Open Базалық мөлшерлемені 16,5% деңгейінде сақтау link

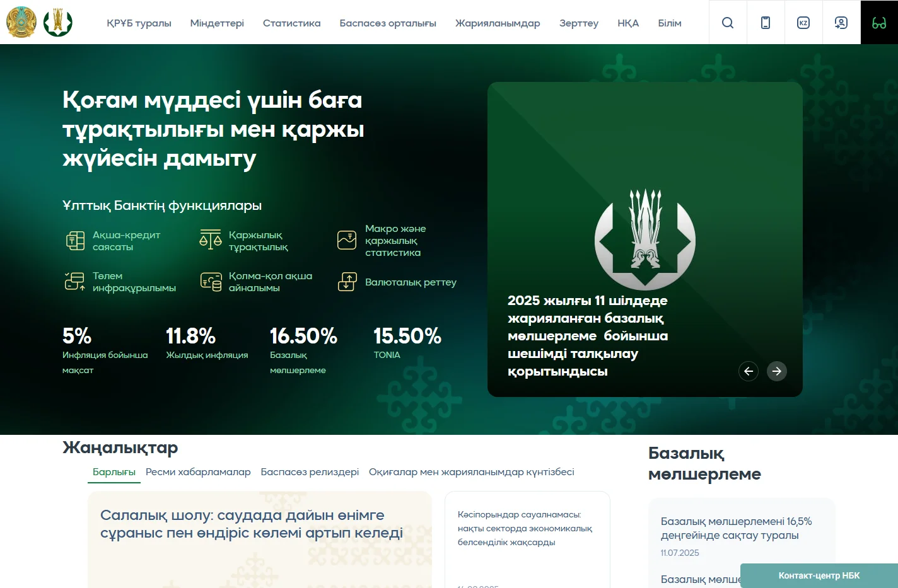coord(736,528)
